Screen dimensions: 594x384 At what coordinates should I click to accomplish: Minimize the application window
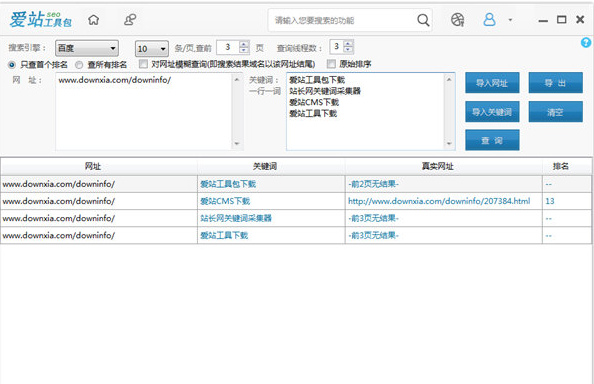tap(543, 20)
